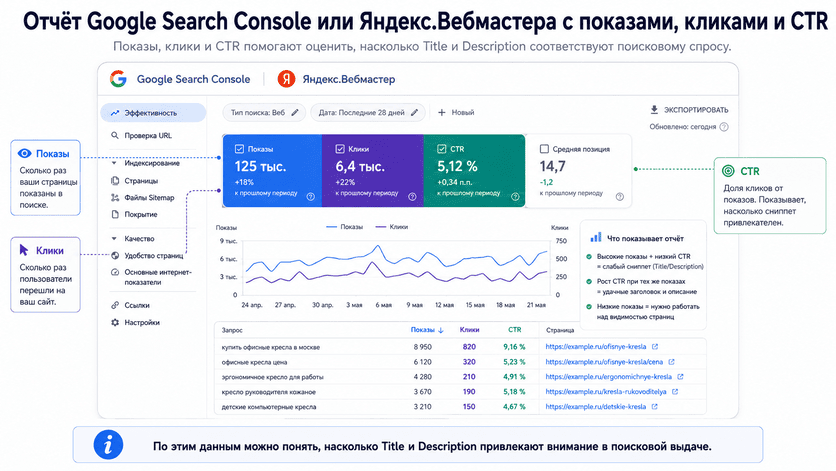Open the Google Search Console tab
The image size is (836, 471).
193,79
